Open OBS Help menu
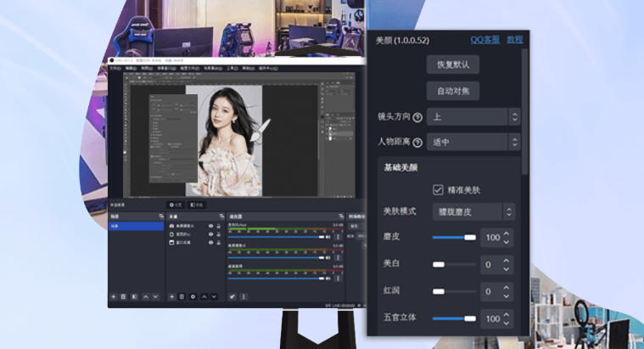 click(x=248, y=68)
